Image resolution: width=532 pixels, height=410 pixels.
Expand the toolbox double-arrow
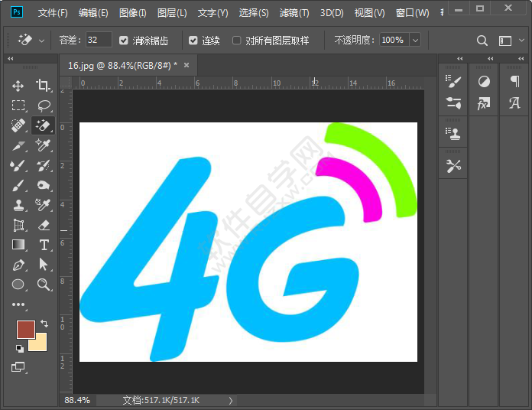click(x=11, y=59)
